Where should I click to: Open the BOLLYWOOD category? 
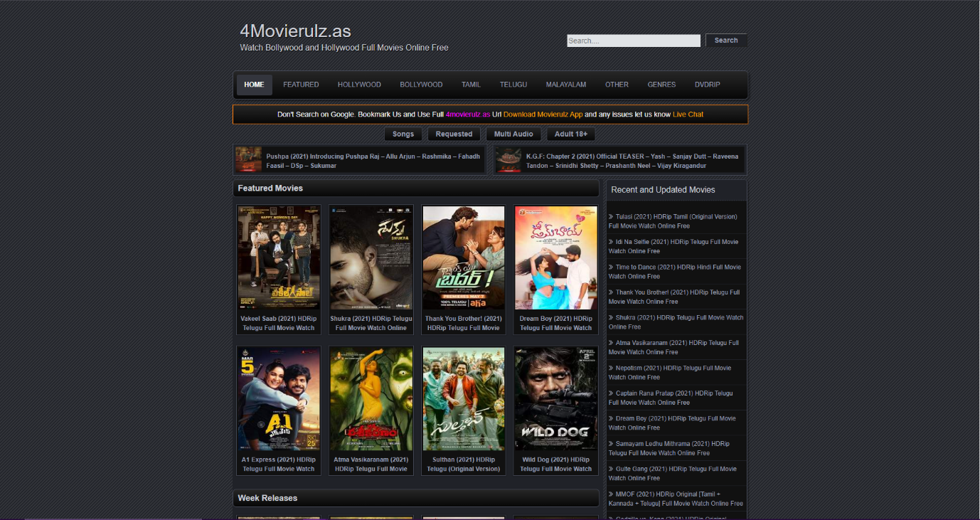(421, 85)
